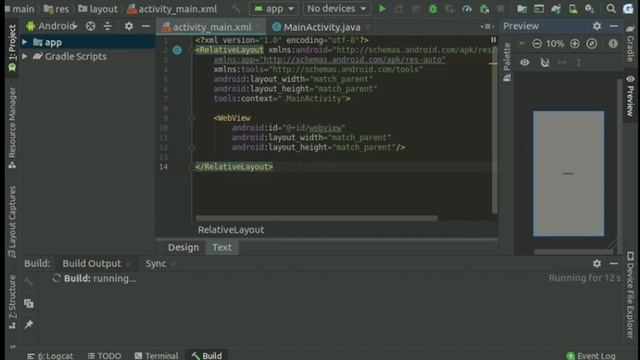Open the No devices dropdown
The width and height of the screenshot is (640, 360).
[x=336, y=9]
